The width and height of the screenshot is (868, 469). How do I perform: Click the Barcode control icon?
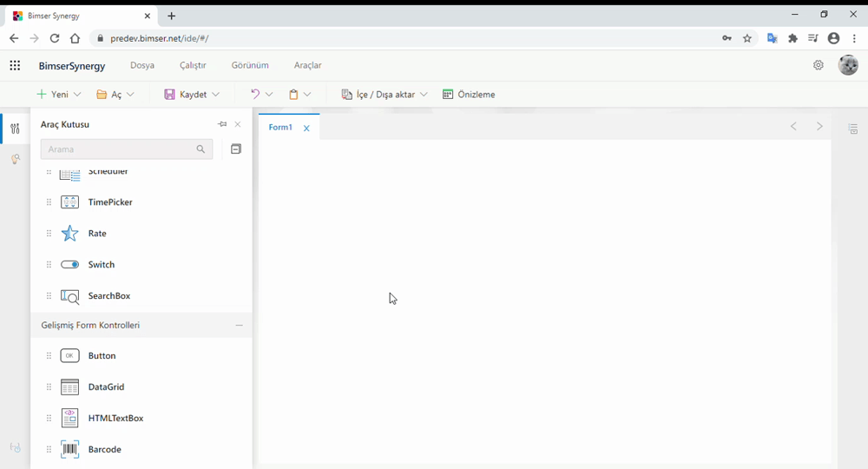pyautogui.click(x=69, y=450)
